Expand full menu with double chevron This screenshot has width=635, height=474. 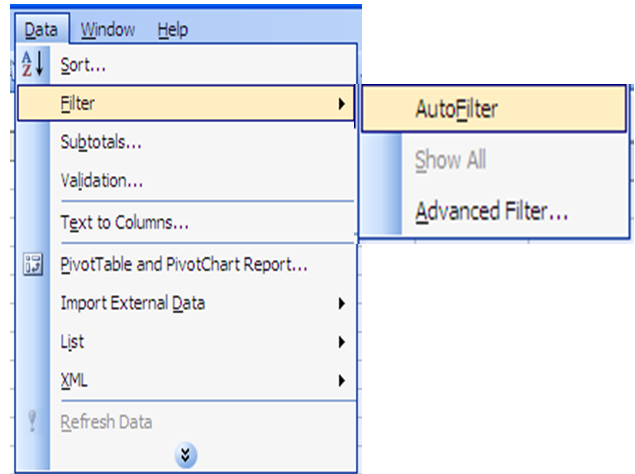pos(186,455)
